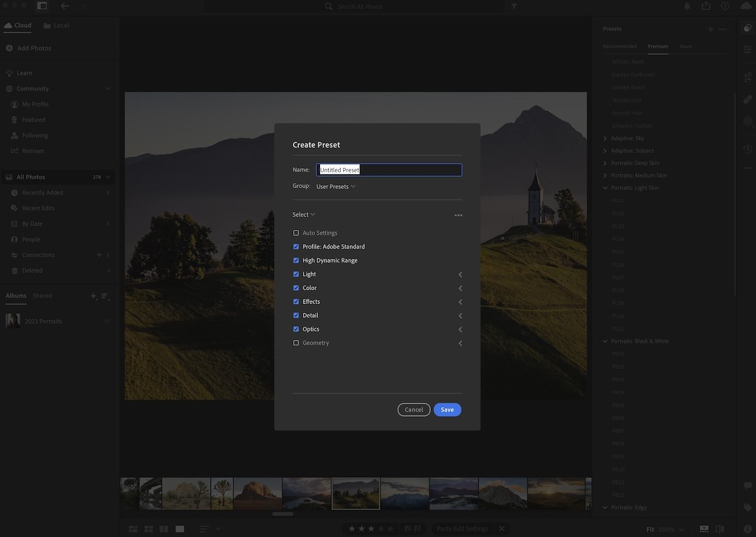The height and width of the screenshot is (537, 756).
Task: Rate the photo four stars
Action: point(382,529)
